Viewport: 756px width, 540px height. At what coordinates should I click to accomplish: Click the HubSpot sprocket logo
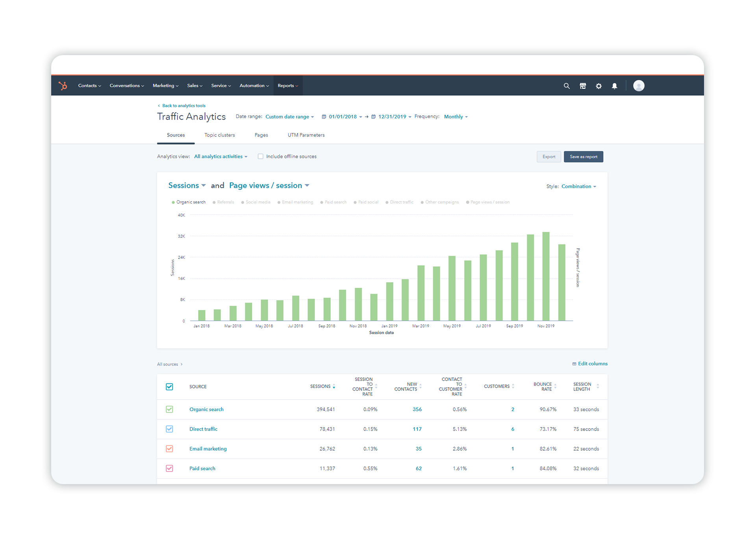pos(63,85)
